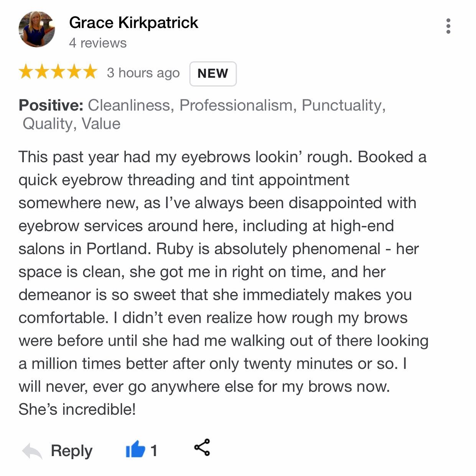Open Grace Kirkpatrick's profile photo
Image resolution: width=476 pixels, height=476 pixels.
click(x=37, y=29)
